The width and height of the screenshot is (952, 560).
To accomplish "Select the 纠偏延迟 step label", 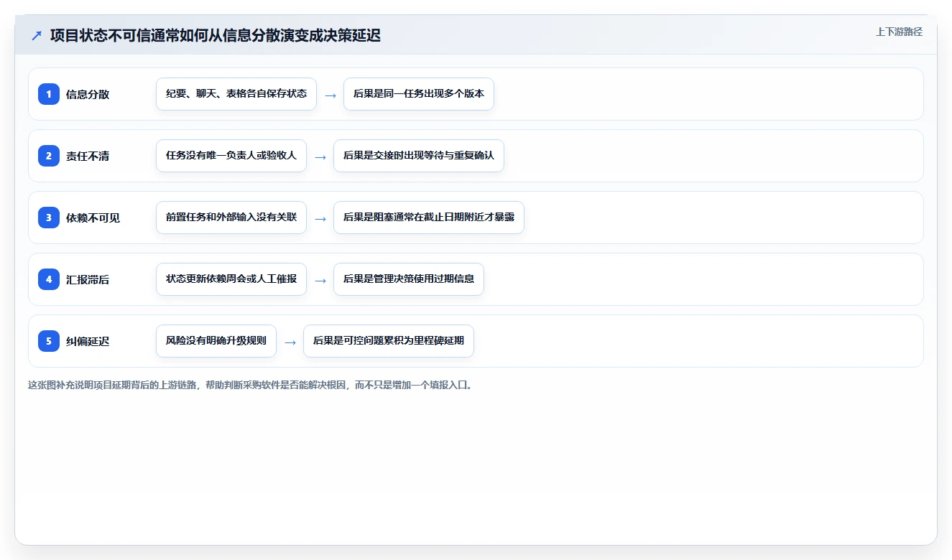I will 88,341.
